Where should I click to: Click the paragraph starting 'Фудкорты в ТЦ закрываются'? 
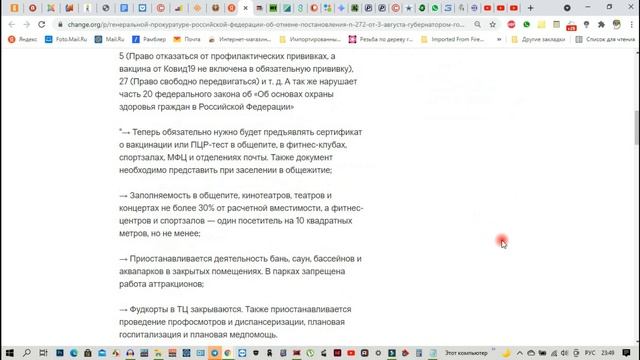tap(235, 322)
